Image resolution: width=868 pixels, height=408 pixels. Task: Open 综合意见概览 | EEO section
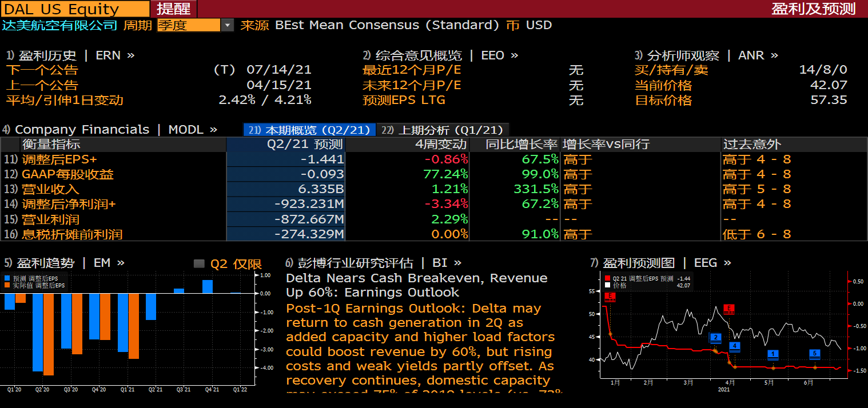click(x=440, y=55)
